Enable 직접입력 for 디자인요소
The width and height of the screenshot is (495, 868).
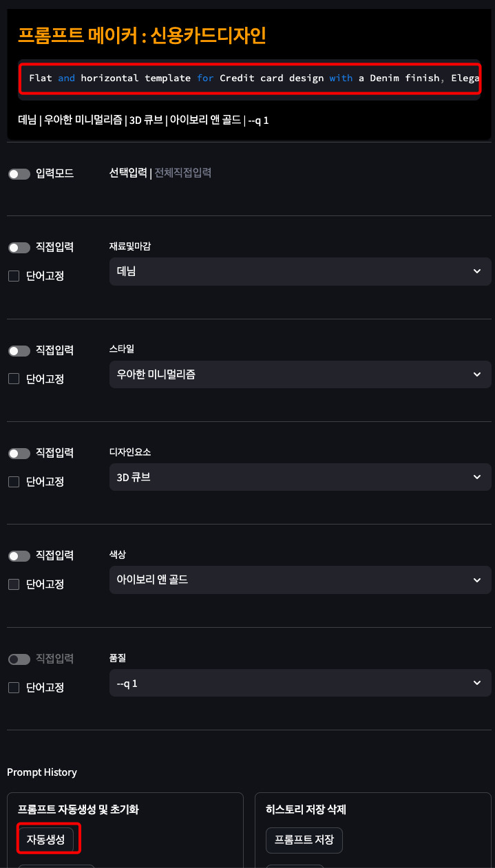pyautogui.click(x=19, y=453)
